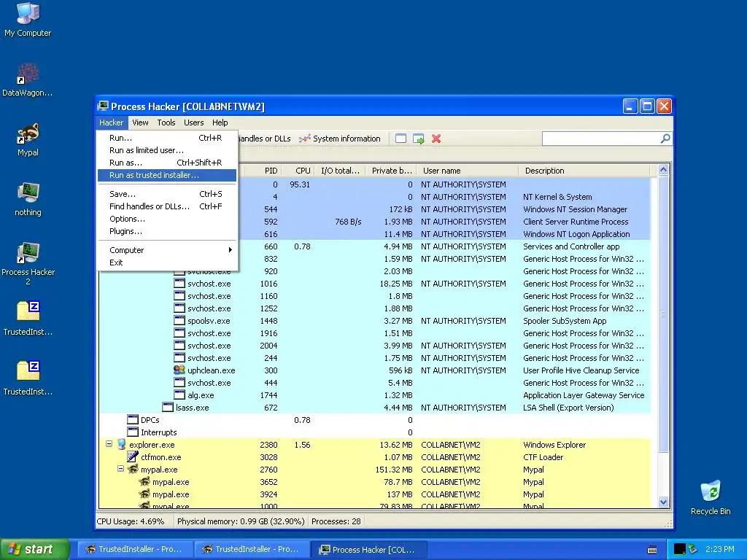The image size is (747, 560).
Task: Choose Run as... menu entry
Action: pos(167,163)
